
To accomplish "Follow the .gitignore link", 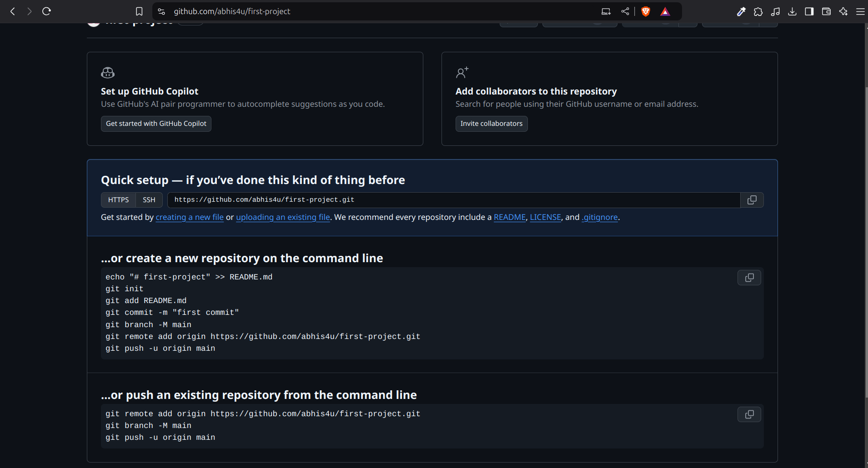I will point(600,217).
